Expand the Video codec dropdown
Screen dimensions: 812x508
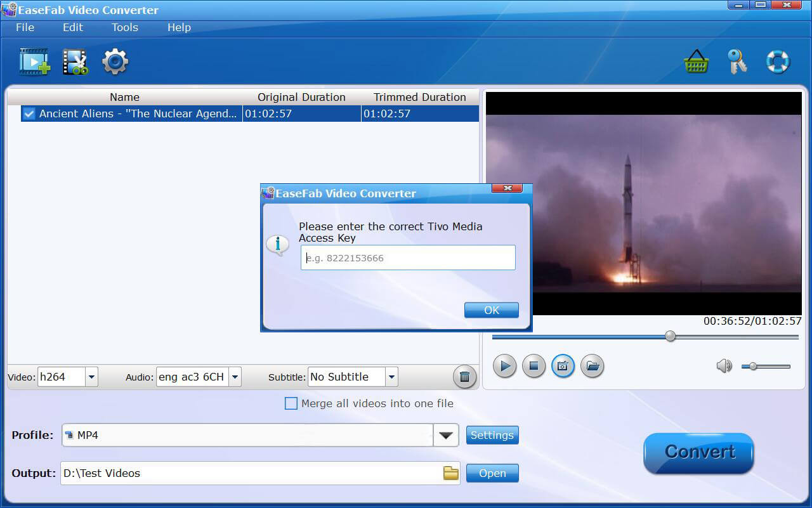point(91,377)
